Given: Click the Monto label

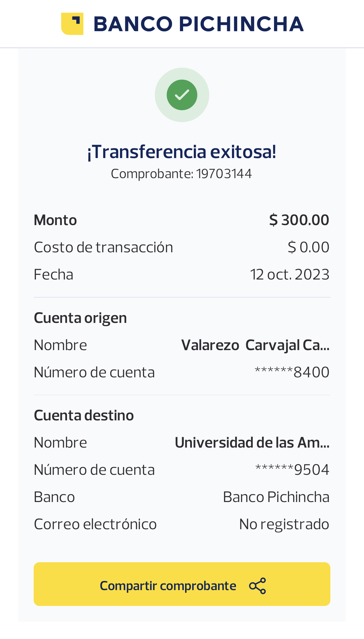Looking at the screenshot, I should 55,220.
